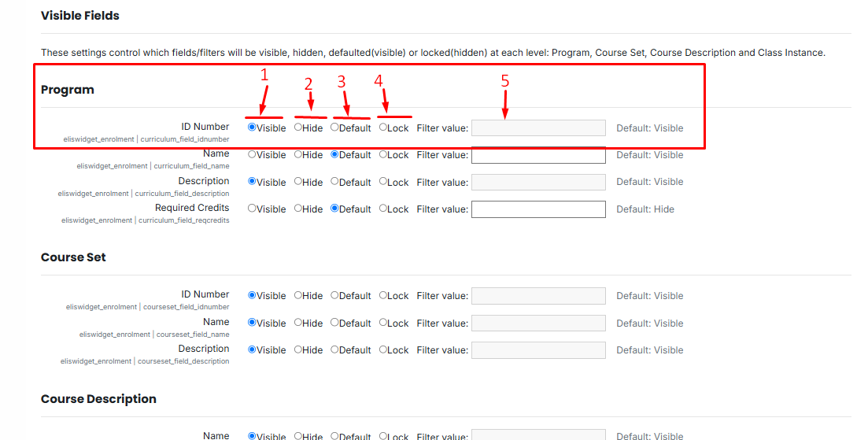Select Default for Course Set Name
Screen dimensions: 868x440
click(x=334, y=323)
